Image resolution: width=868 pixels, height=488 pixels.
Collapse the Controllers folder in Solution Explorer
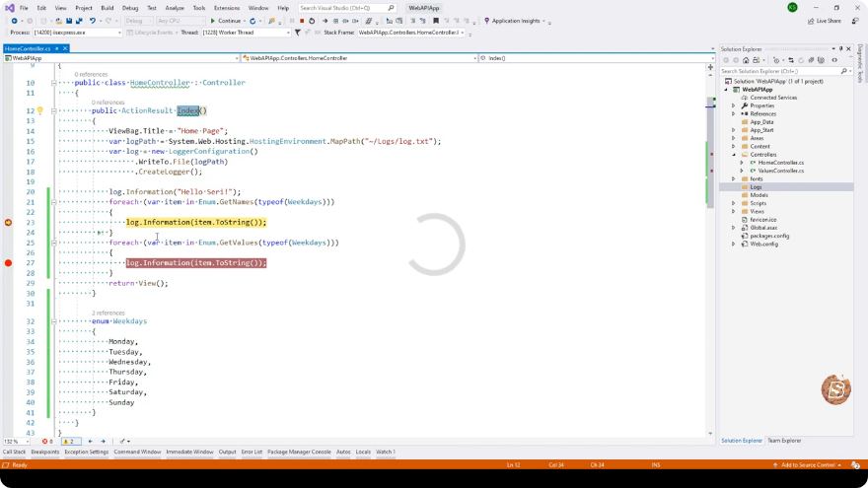pos(734,155)
